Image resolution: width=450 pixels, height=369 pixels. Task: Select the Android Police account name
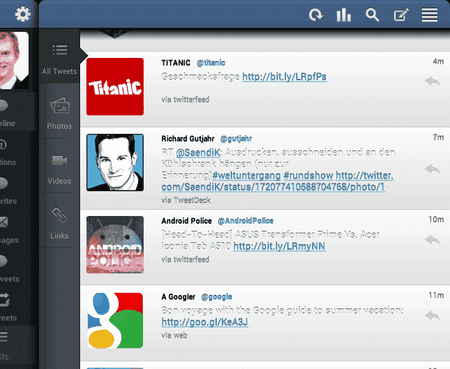pos(186,221)
